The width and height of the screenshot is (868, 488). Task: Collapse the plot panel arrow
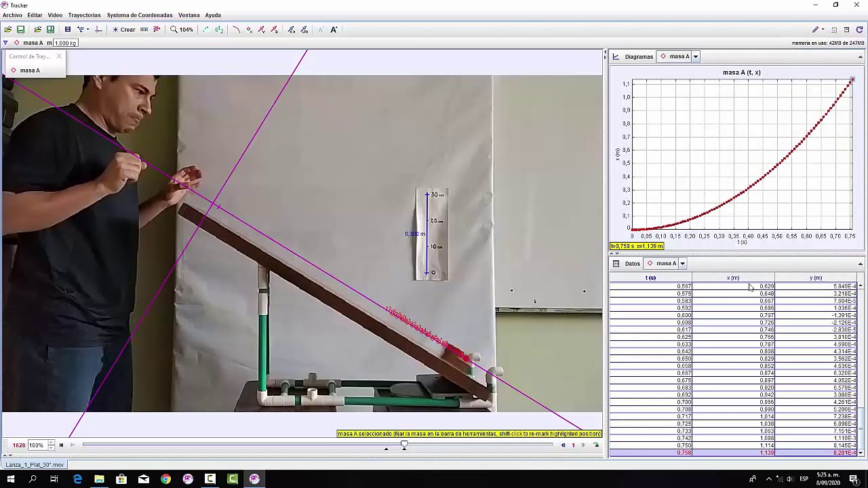pyautogui.click(x=861, y=57)
